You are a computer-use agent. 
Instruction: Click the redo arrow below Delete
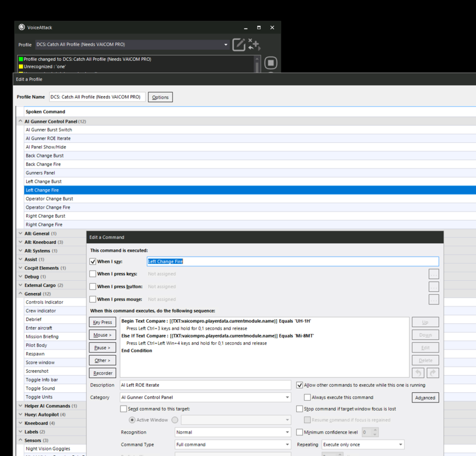(x=433, y=373)
